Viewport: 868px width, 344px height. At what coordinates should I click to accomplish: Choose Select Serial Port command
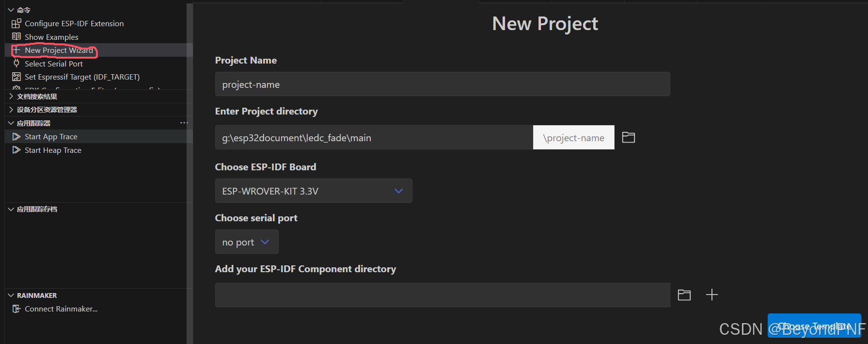(x=54, y=64)
